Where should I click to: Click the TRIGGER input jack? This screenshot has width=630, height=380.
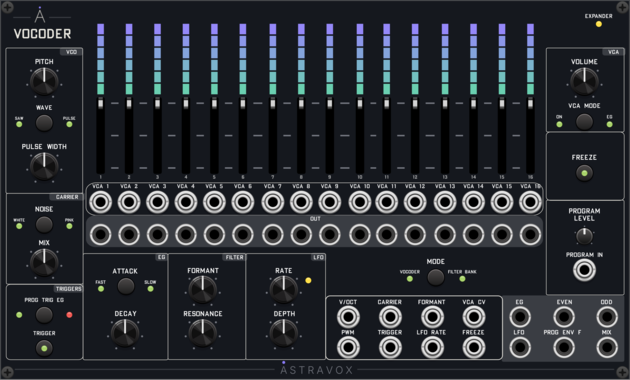390,347
